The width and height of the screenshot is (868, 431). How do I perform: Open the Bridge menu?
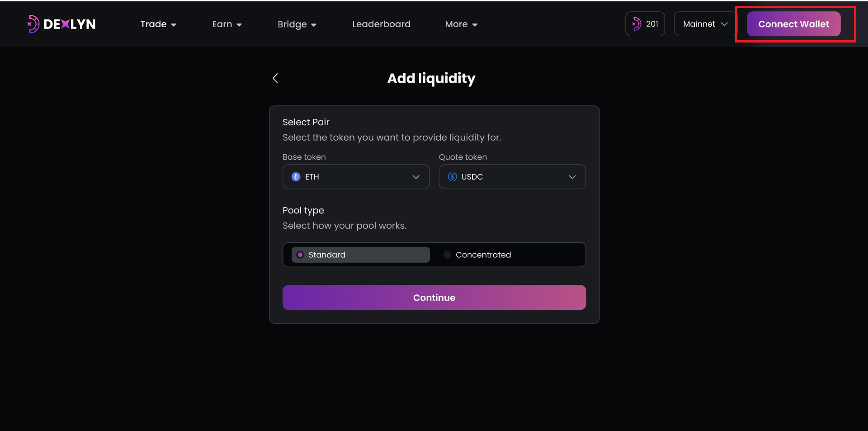(x=296, y=24)
